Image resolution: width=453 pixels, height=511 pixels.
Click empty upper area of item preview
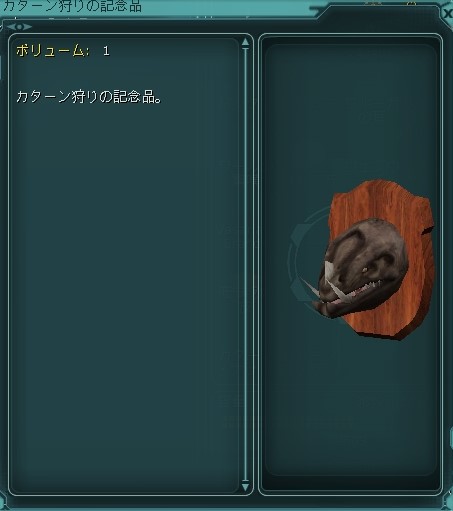[350, 110]
